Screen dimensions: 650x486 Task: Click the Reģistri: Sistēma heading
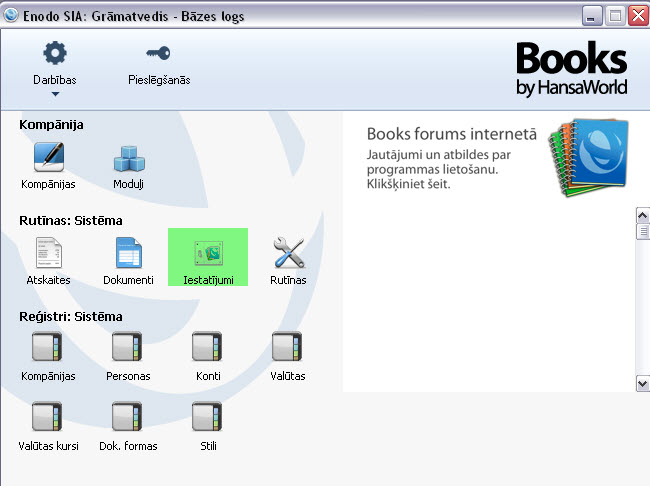point(71,317)
